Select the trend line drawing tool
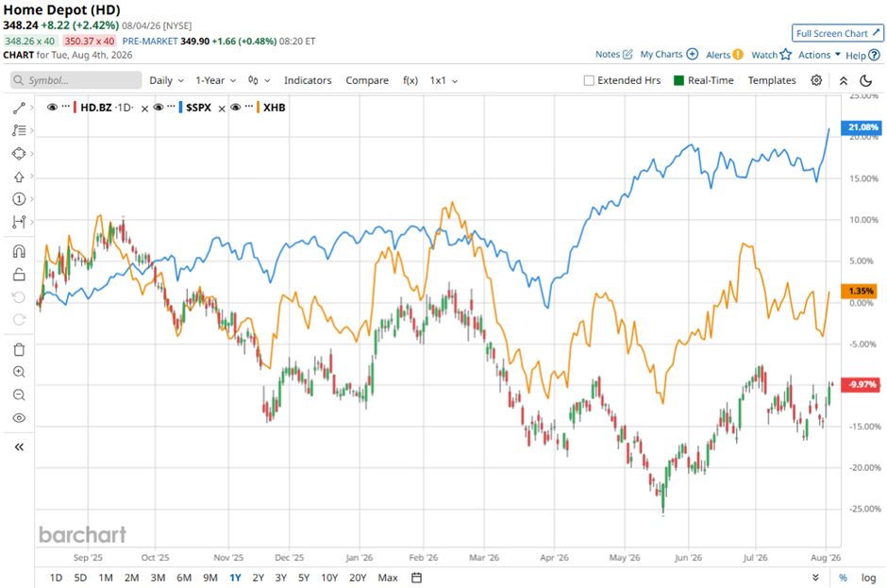This screenshot has height=588, width=887. point(19,108)
